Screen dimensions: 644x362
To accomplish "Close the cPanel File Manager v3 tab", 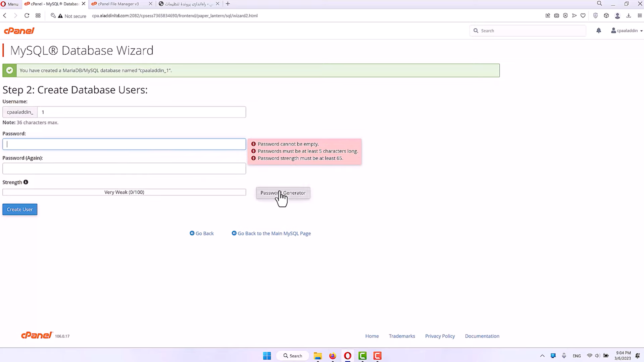I will [150, 4].
